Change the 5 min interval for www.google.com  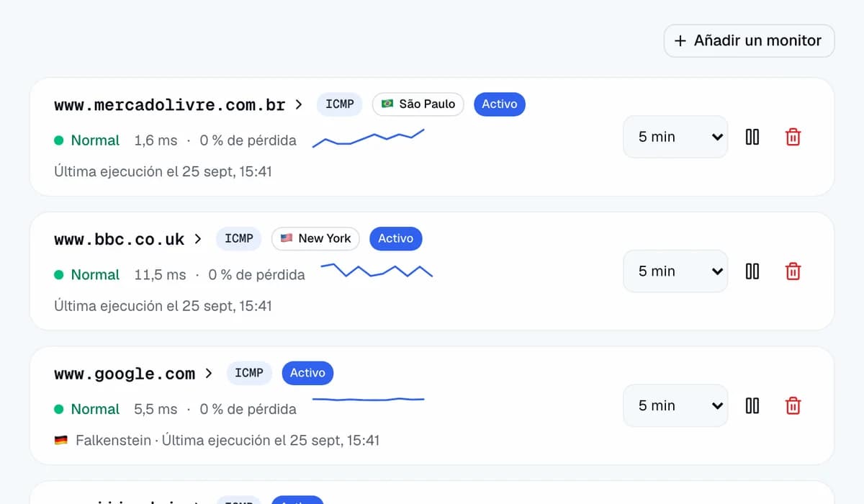tap(675, 405)
